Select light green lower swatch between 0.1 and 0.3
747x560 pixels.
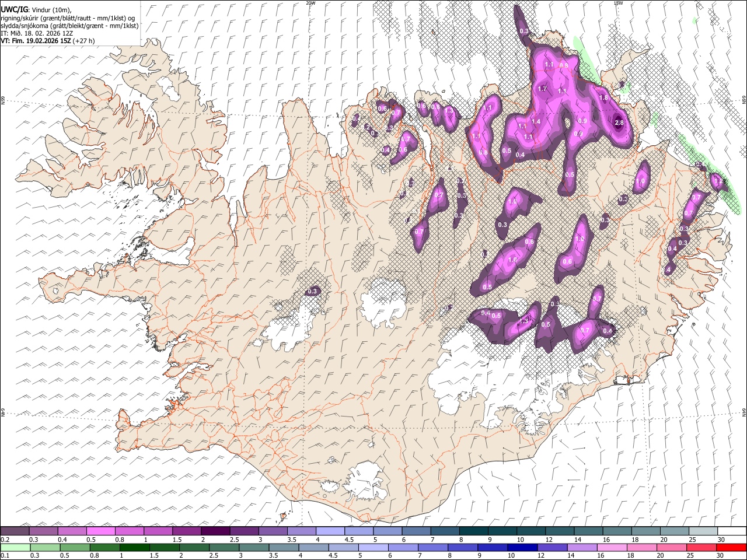[x=15, y=547]
